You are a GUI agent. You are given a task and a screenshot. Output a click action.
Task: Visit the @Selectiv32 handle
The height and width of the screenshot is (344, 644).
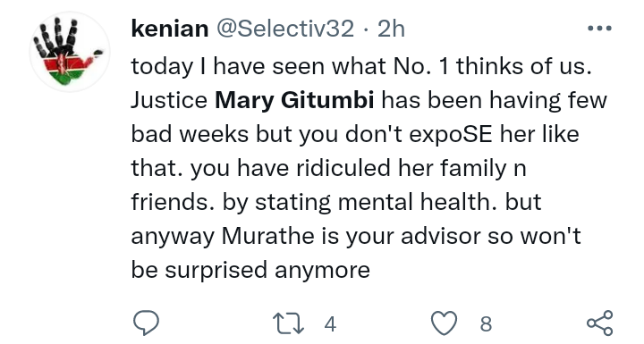coord(285,29)
